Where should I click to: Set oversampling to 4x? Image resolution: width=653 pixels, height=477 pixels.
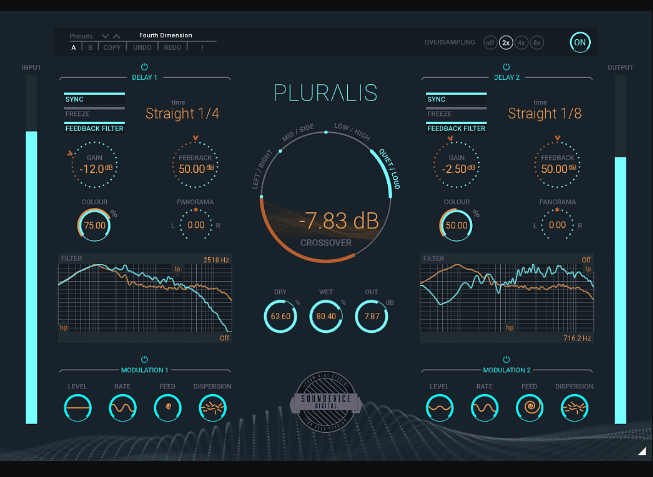(521, 42)
